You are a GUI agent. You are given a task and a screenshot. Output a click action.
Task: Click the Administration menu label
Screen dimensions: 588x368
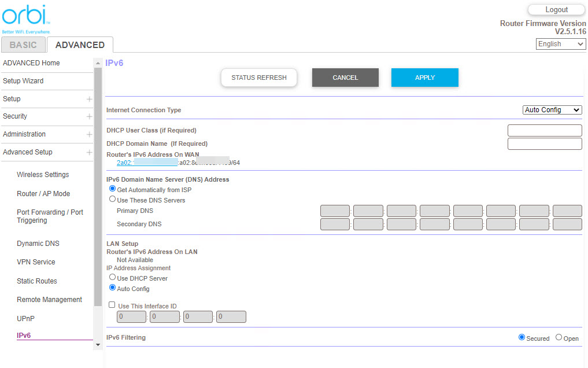point(24,134)
